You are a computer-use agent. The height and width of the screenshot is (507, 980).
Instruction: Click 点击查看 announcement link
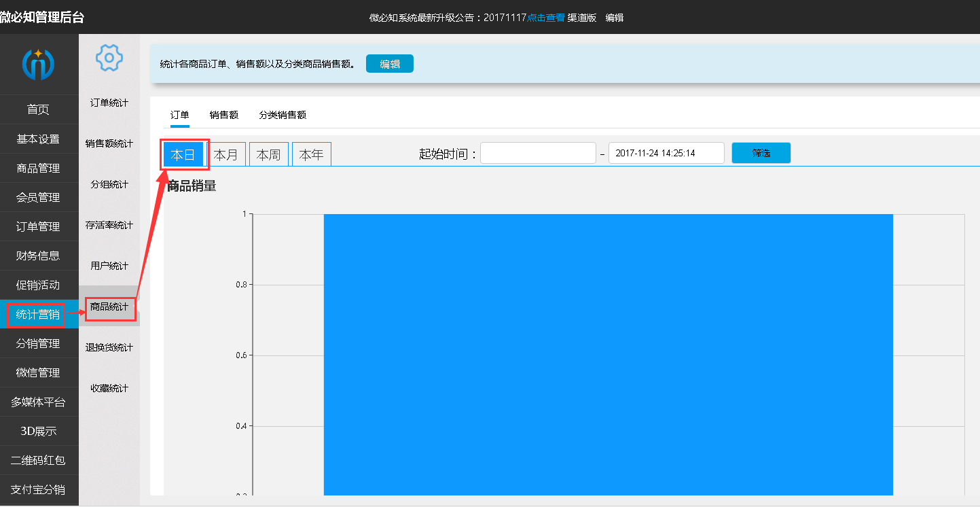[546, 18]
